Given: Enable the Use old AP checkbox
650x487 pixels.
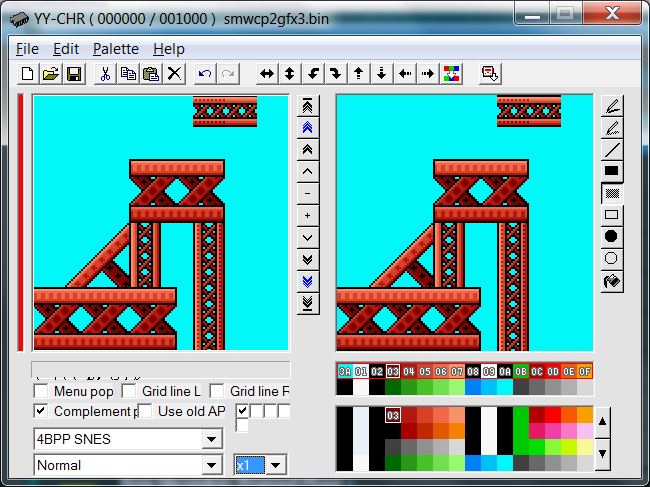Looking at the screenshot, I should 145,411.
